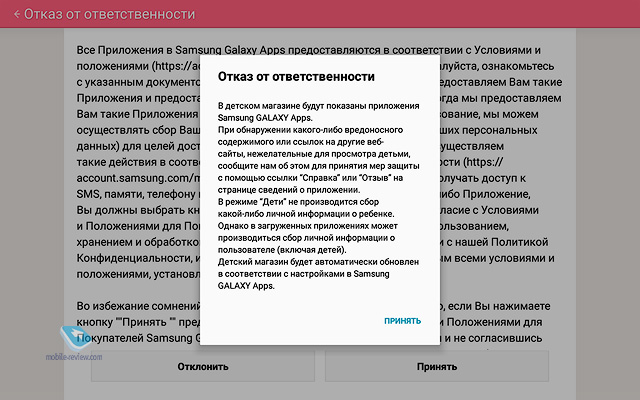This screenshot has width=640, height=400.
Task: Click dialog line 'В детском магазине будут показаны приложения'
Action: [x=318, y=106]
